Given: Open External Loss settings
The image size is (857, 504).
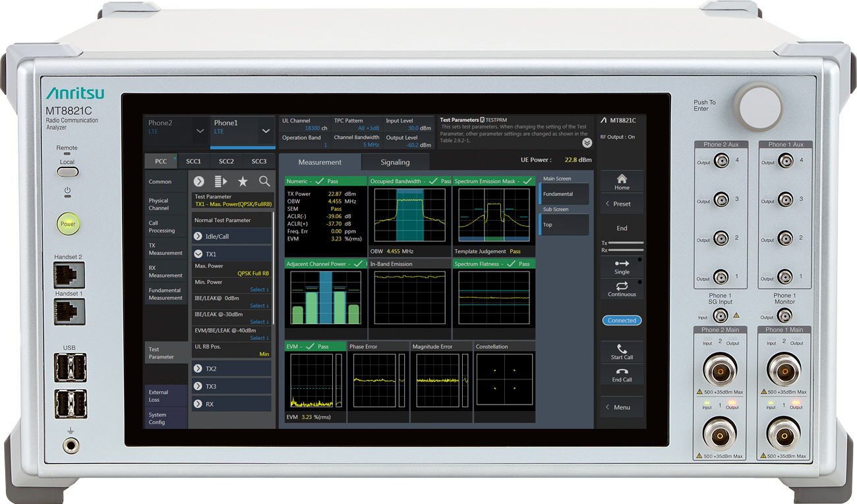Looking at the screenshot, I should coord(166,396).
